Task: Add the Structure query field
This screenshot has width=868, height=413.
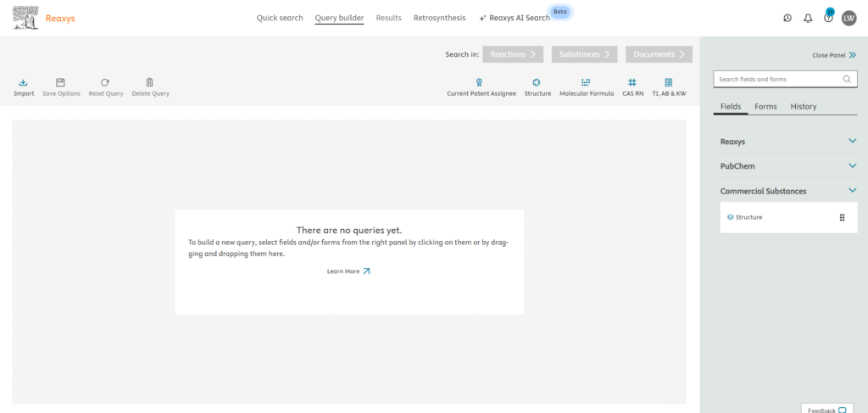Action: click(x=537, y=83)
